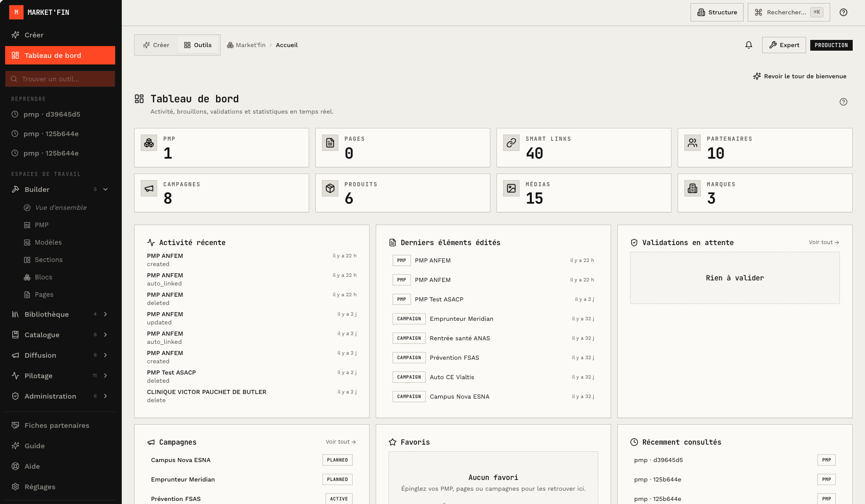Screen dimensions: 865x504
Task: Open Pages under Builder
Action: click(67, 295)
